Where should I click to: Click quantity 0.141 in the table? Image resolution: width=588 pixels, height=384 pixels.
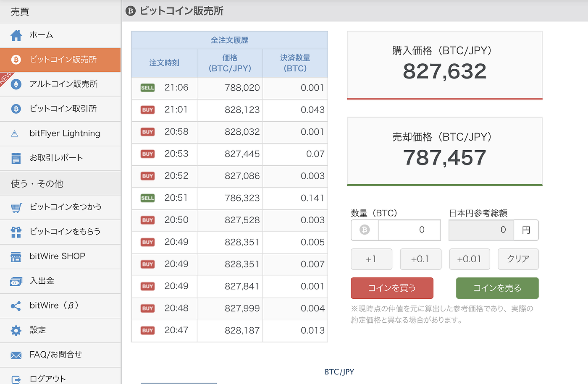tap(312, 198)
